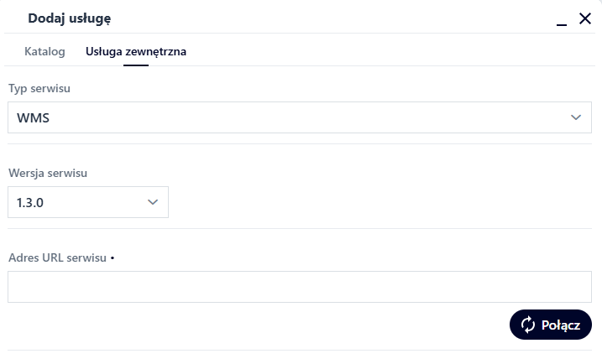Image resolution: width=602 pixels, height=364 pixels.
Task: Close the Dodaj usługę dialog
Action: click(x=585, y=18)
